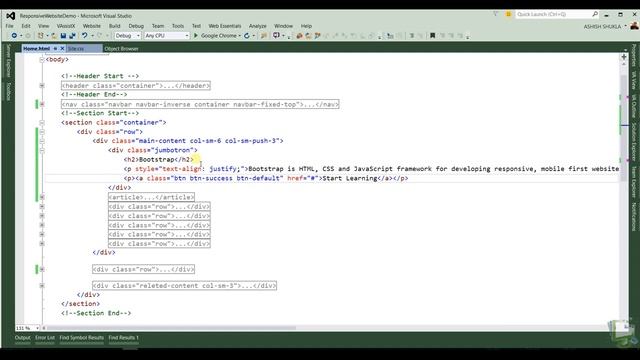Click the Start Learning anchor code line
Screen dimensions: 640x360
click(266, 178)
